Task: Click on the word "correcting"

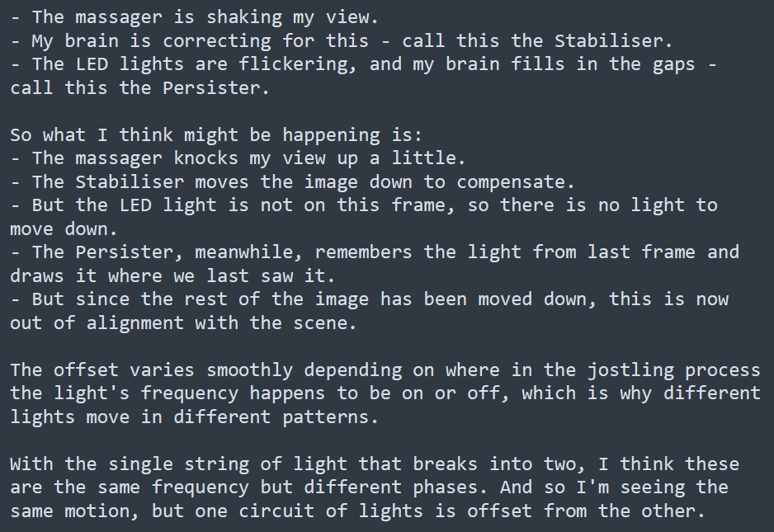Action: pos(216,40)
